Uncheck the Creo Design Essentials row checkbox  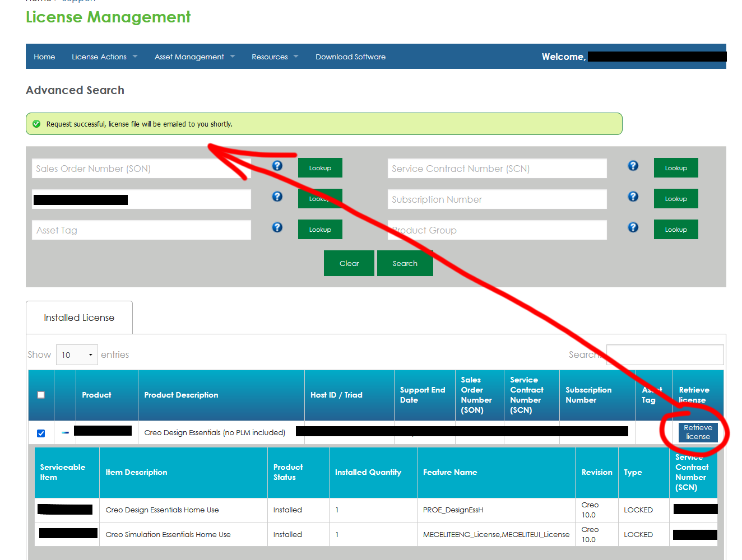pyautogui.click(x=40, y=432)
